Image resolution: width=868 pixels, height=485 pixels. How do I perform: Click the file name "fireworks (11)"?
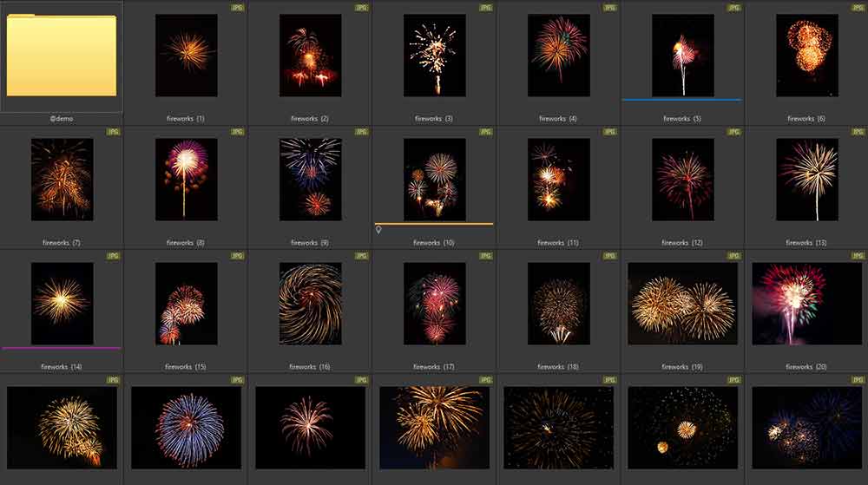557,242
